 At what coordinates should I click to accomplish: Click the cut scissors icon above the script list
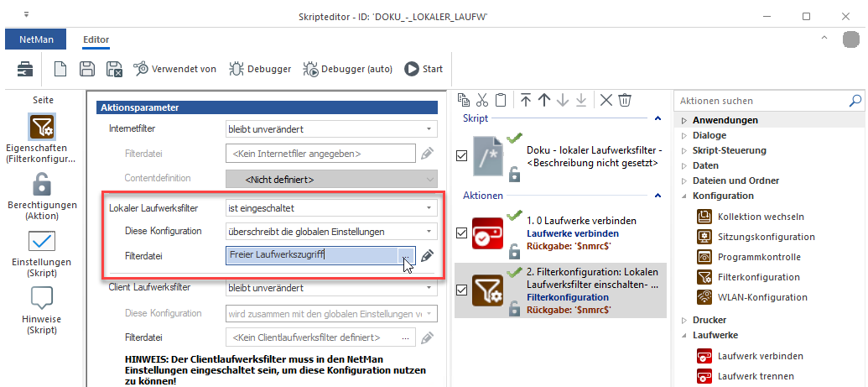481,100
